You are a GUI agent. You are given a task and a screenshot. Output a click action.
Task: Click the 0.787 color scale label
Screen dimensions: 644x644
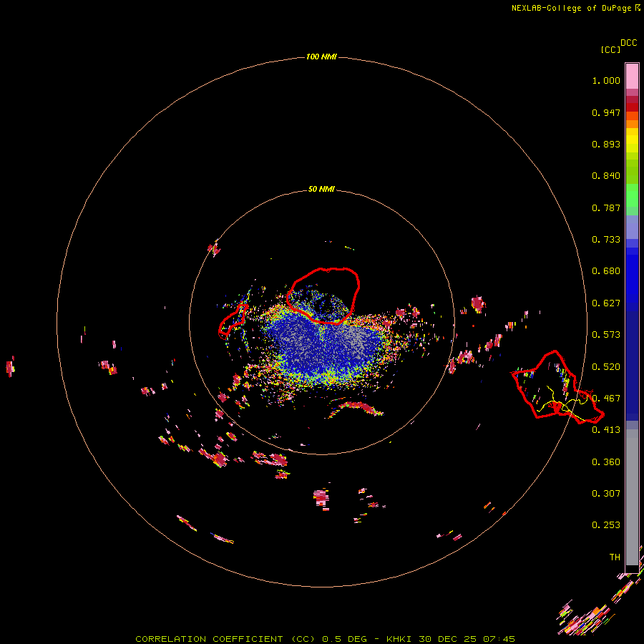606,208
